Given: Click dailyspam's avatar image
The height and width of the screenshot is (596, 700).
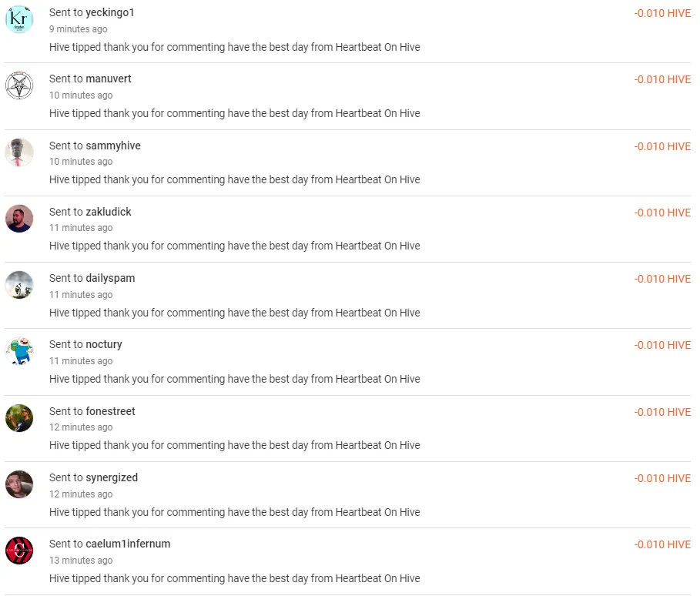Looking at the screenshot, I should (18, 285).
